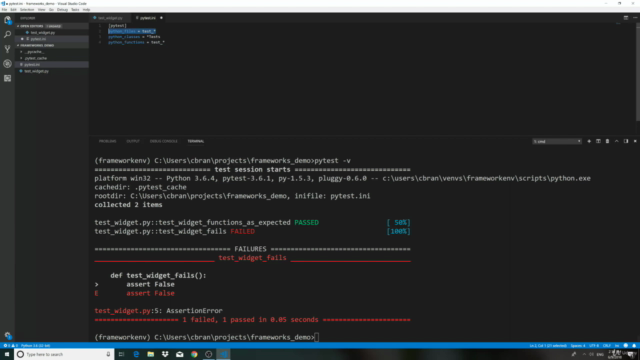This screenshot has height=360, width=640.
Task: Switch to the Problems panel tab
Action: (x=107, y=141)
